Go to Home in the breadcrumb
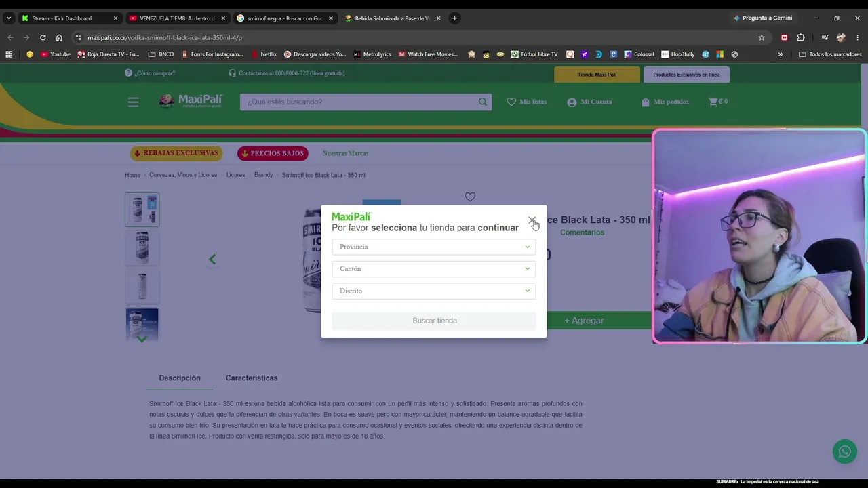Viewport: 868px width, 488px height. click(132, 175)
